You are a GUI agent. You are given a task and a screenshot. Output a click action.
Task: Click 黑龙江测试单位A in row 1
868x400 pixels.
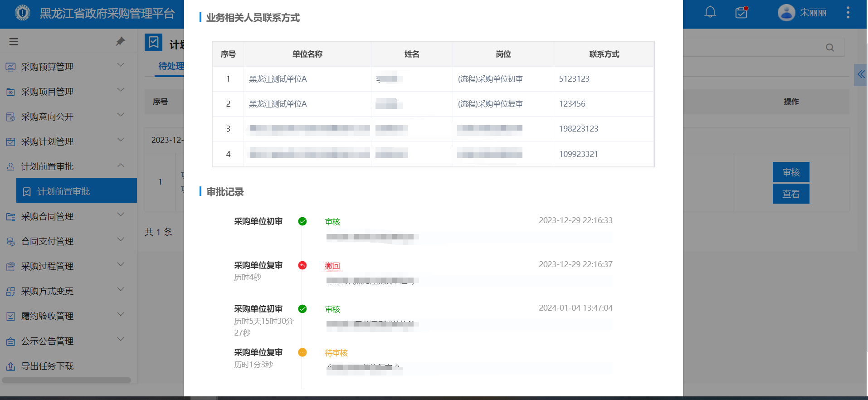coord(278,79)
